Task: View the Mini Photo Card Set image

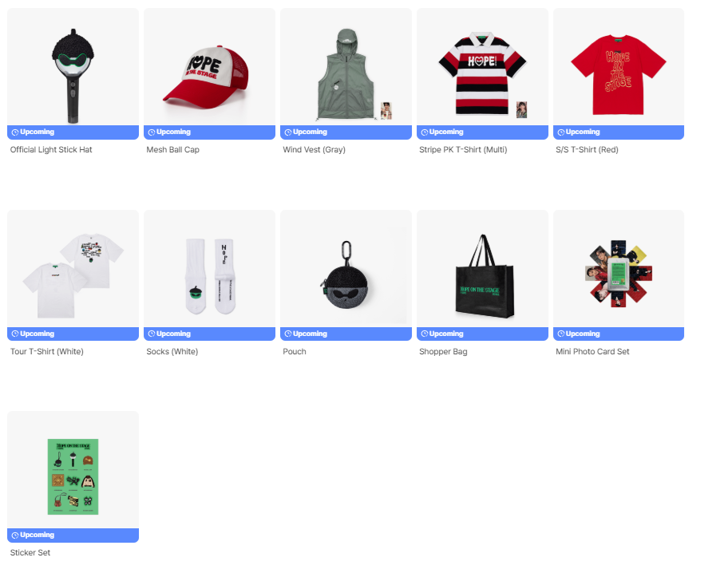Action: [619, 268]
